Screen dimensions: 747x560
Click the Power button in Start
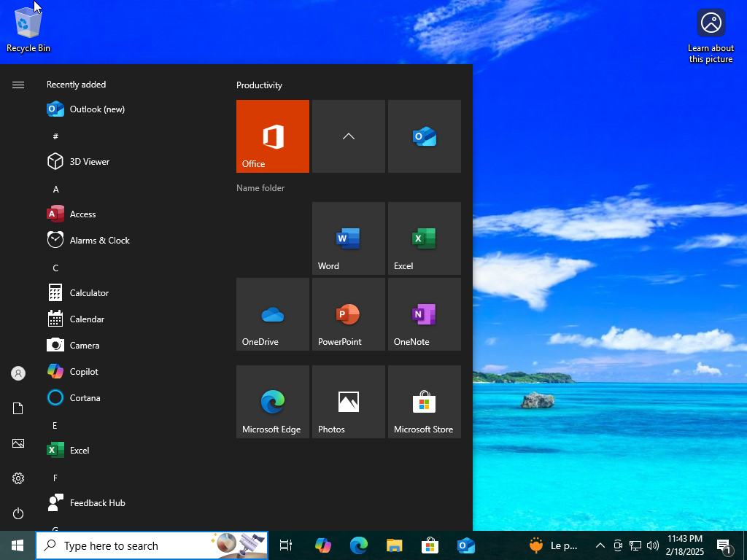pyautogui.click(x=18, y=513)
